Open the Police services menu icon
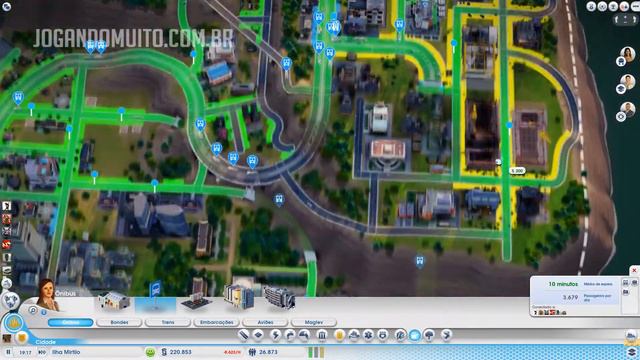The height and width of the screenshot is (360, 640). (x=383, y=335)
